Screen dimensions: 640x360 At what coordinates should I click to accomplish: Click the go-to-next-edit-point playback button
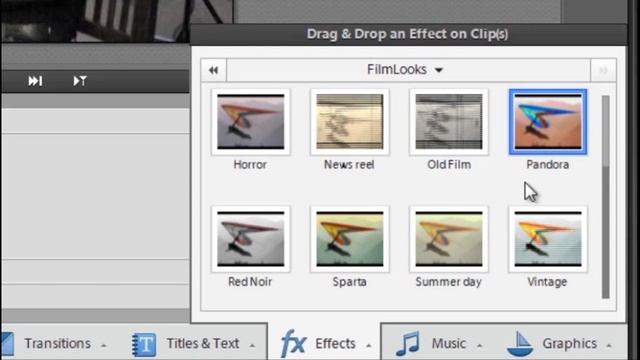point(80,81)
